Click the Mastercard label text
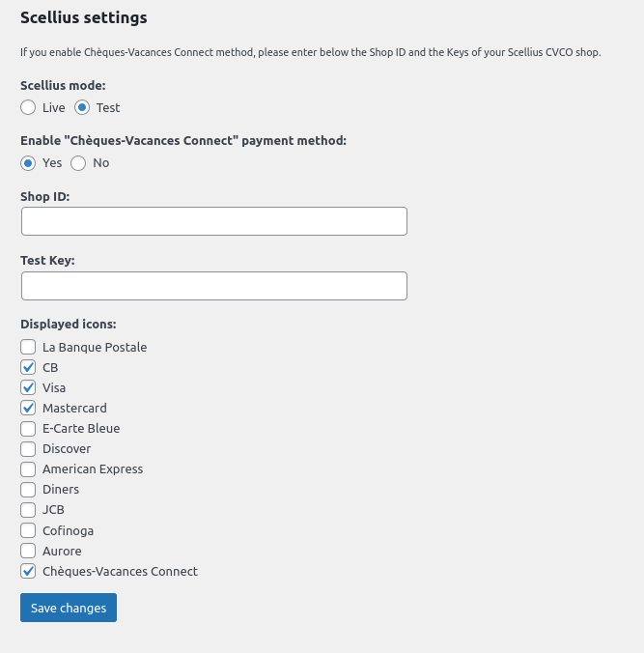 74,408
